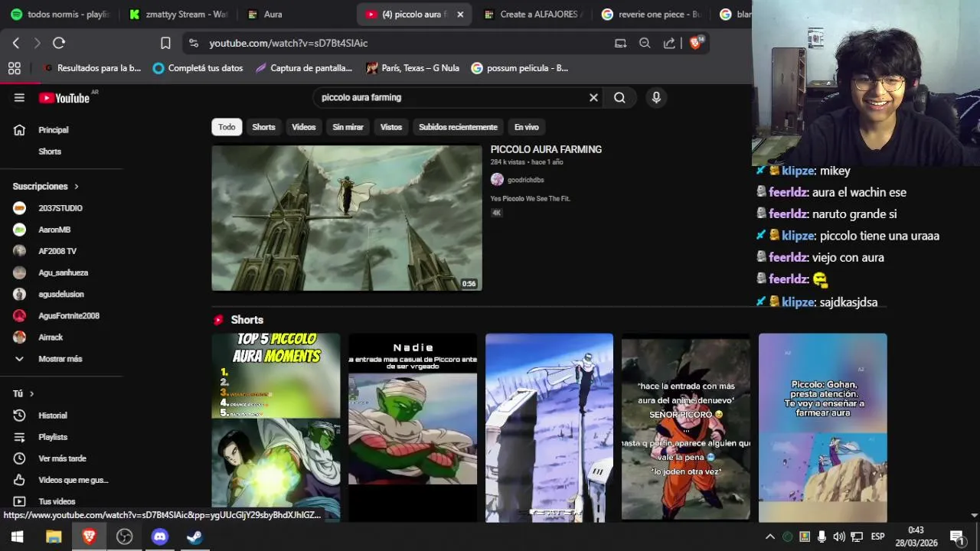This screenshot has width=980, height=551.
Task: Select Subidos recientemente filter chip
Action: click(458, 127)
